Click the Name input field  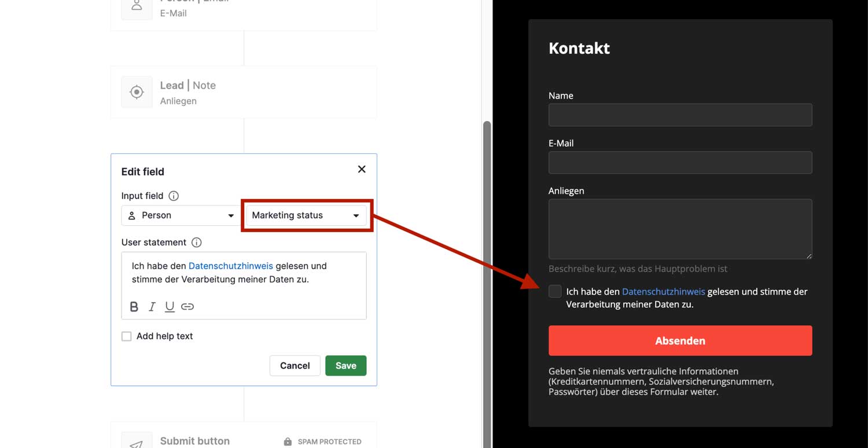pyautogui.click(x=680, y=115)
